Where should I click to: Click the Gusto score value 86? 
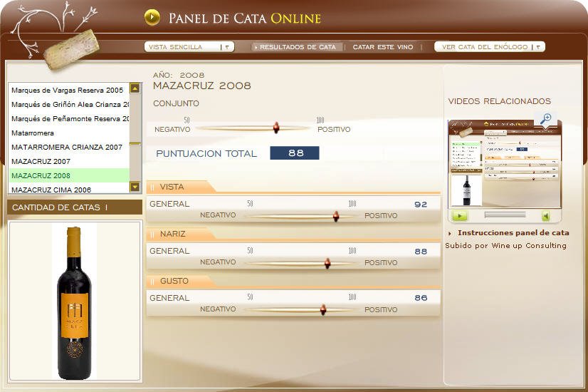(421, 298)
